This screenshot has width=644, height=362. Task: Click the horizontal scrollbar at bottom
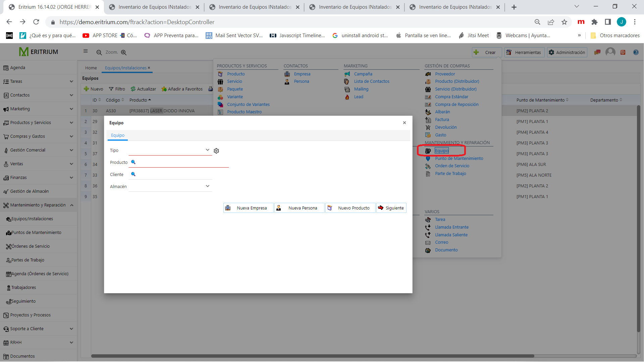[x=312, y=356]
